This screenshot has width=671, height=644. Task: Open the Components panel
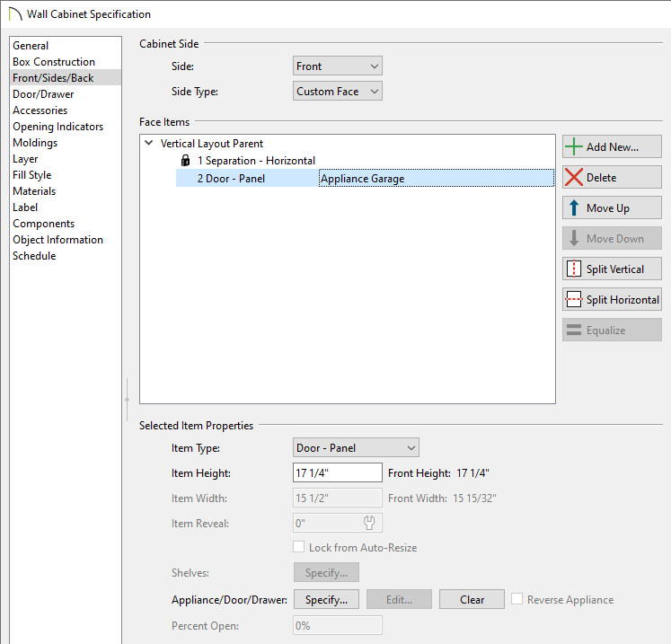tap(66, 224)
